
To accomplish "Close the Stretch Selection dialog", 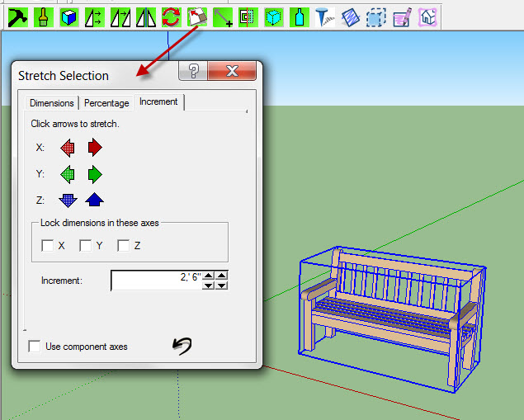I will [232, 71].
